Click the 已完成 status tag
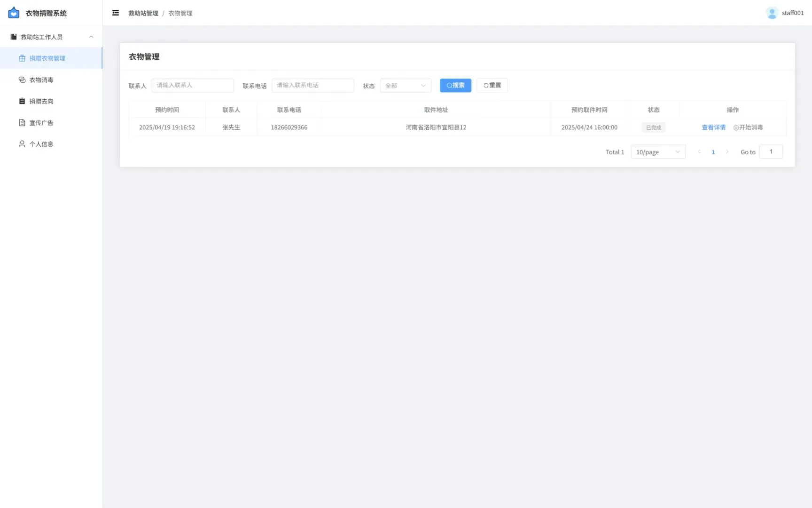Viewport: 812px width, 508px height. point(654,127)
